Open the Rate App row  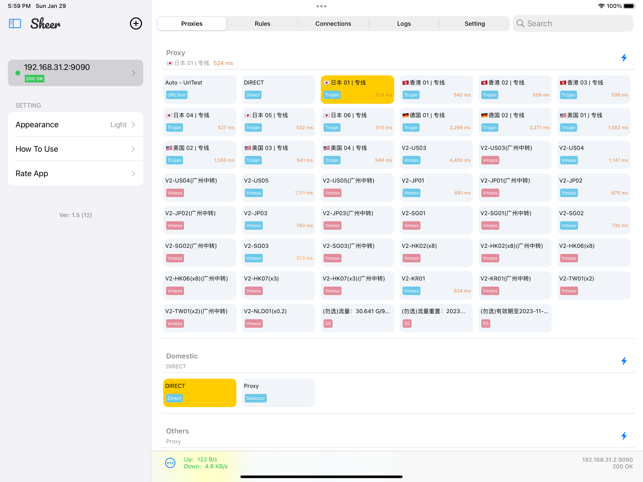(76, 173)
